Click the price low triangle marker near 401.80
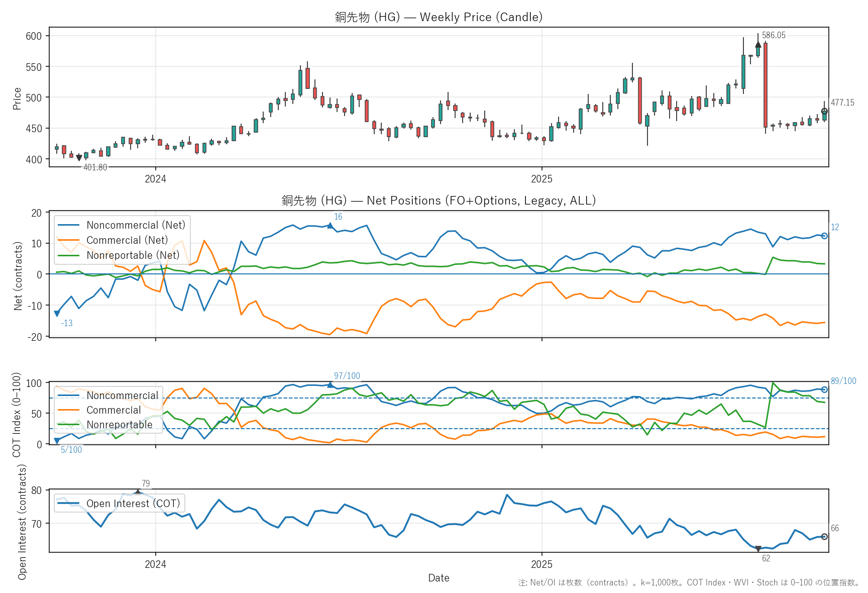 pos(79,158)
